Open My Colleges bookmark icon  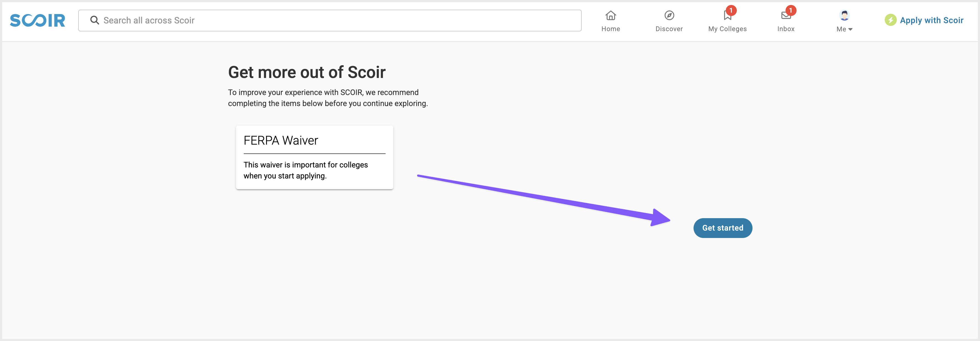[x=727, y=16]
